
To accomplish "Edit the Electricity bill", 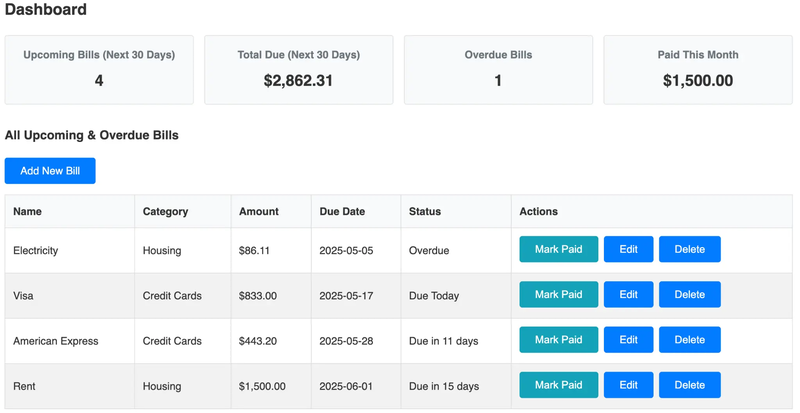I will click(629, 249).
